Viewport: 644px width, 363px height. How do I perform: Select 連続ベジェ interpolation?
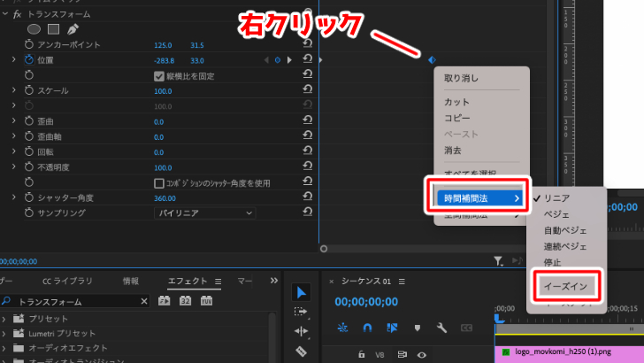566,246
